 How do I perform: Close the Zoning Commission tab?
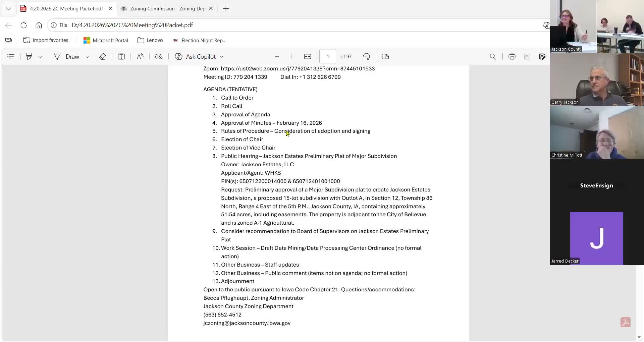click(x=211, y=9)
